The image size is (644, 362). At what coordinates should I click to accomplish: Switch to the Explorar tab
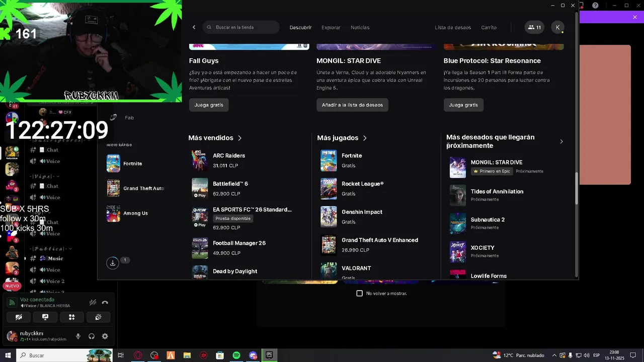click(331, 28)
